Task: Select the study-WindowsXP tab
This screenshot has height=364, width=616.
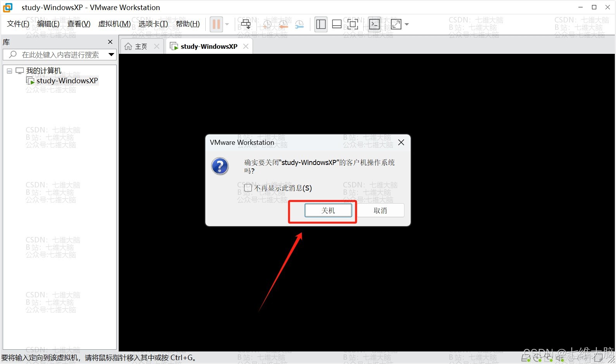Action: pyautogui.click(x=209, y=46)
